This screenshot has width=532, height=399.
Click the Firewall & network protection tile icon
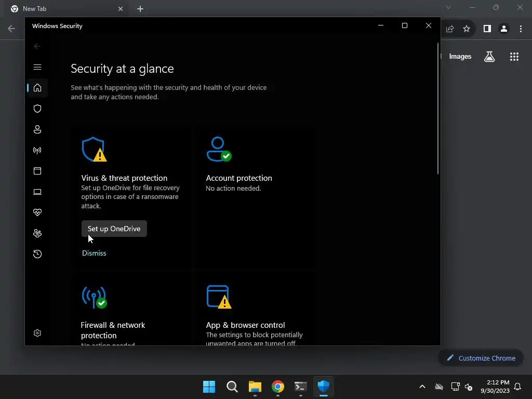tap(95, 298)
